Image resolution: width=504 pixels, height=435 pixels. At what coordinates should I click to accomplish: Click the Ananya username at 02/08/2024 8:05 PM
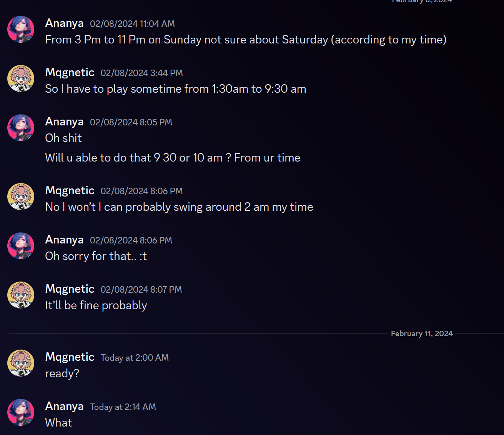pyautogui.click(x=64, y=122)
